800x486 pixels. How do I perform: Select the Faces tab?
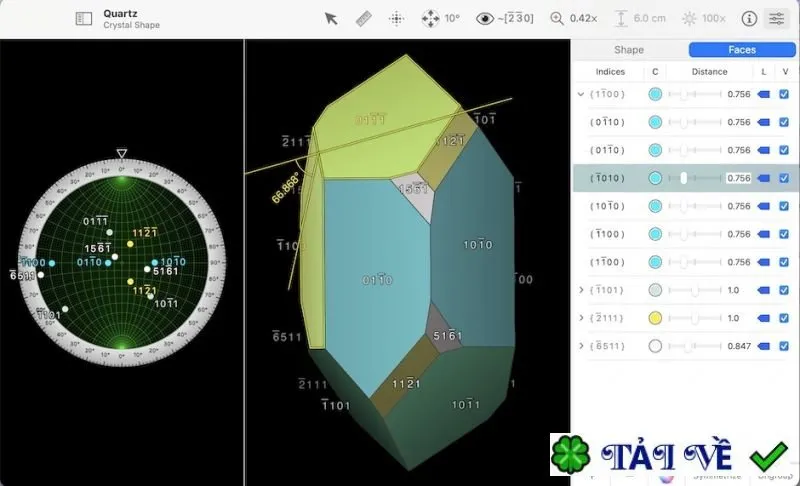tap(742, 49)
